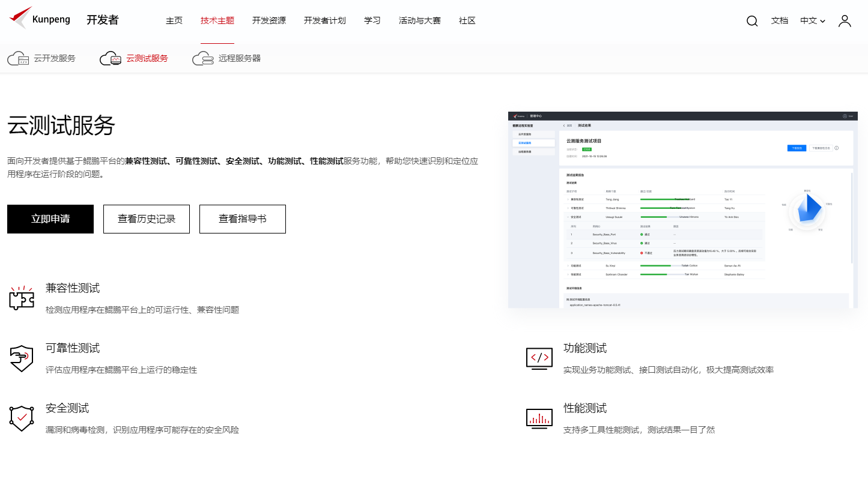This screenshot has height=485, width=868.
Task: Click the 兼容性测试 feature title
Action: point(73,288)
